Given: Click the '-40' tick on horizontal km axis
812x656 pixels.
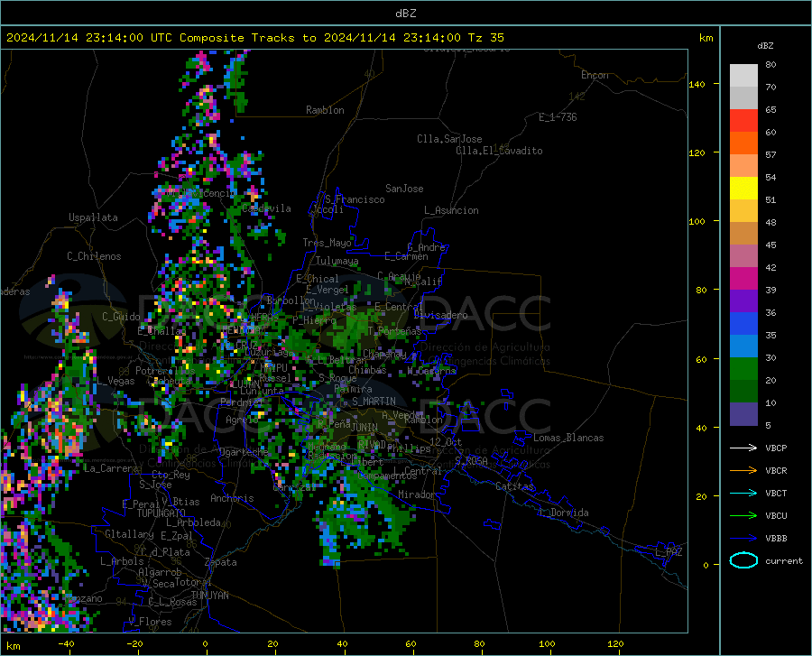Looking at the screenshot, I should 66,643.
